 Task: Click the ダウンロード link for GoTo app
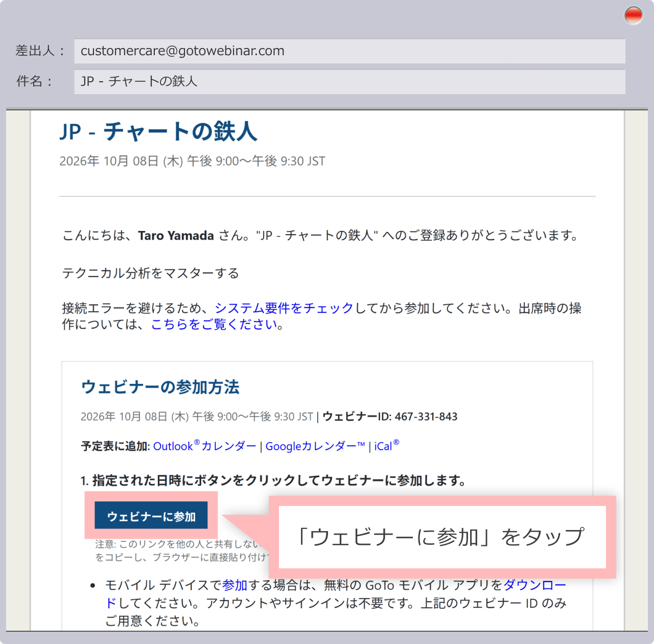tap(535, 585)
